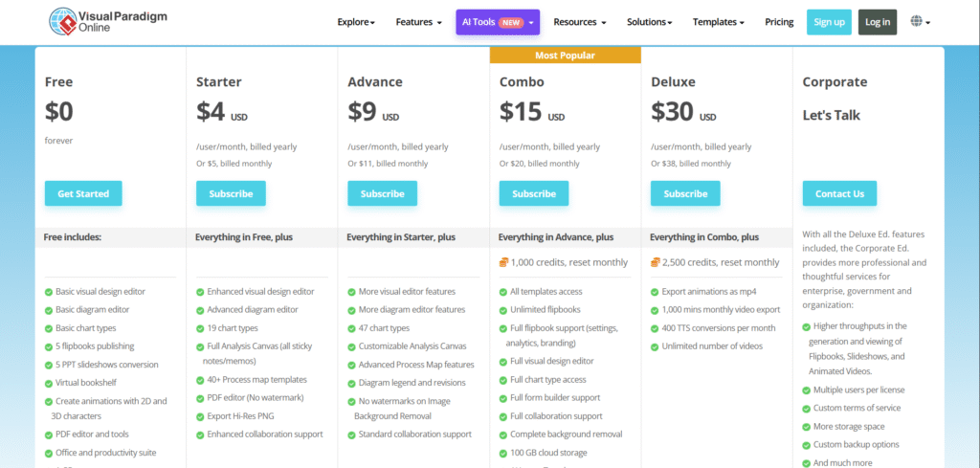Click the check icon next to Customizable Analysis Canvas
This screenshot has width=980, height=468.
point(351,346)
